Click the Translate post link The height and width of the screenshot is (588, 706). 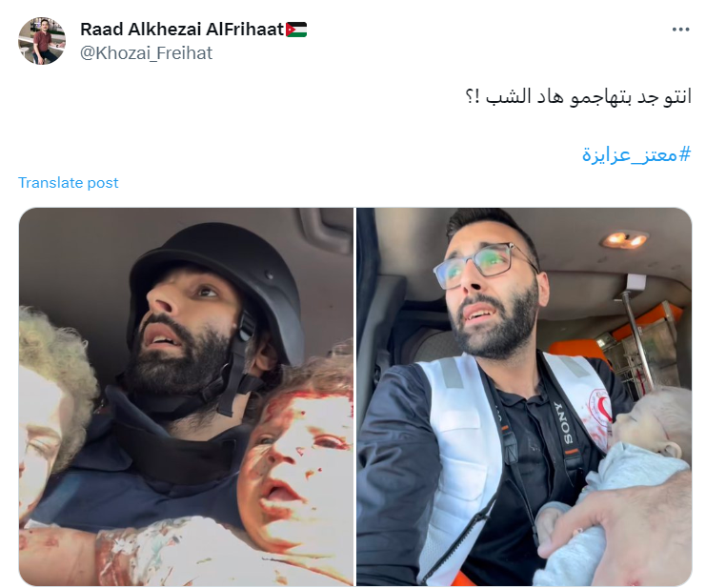68,183
